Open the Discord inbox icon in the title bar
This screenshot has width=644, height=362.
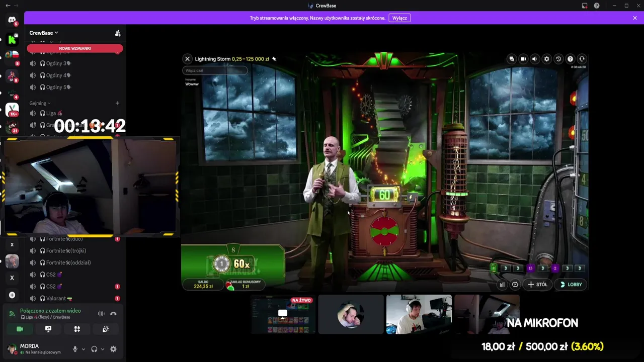pos(585,6)
